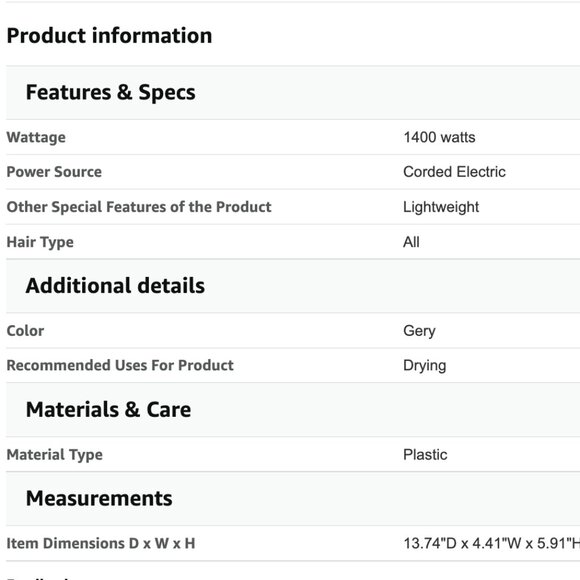Screen dimensions: 580x580
Task: Select the Hair Type label
Action: (40, 242)
